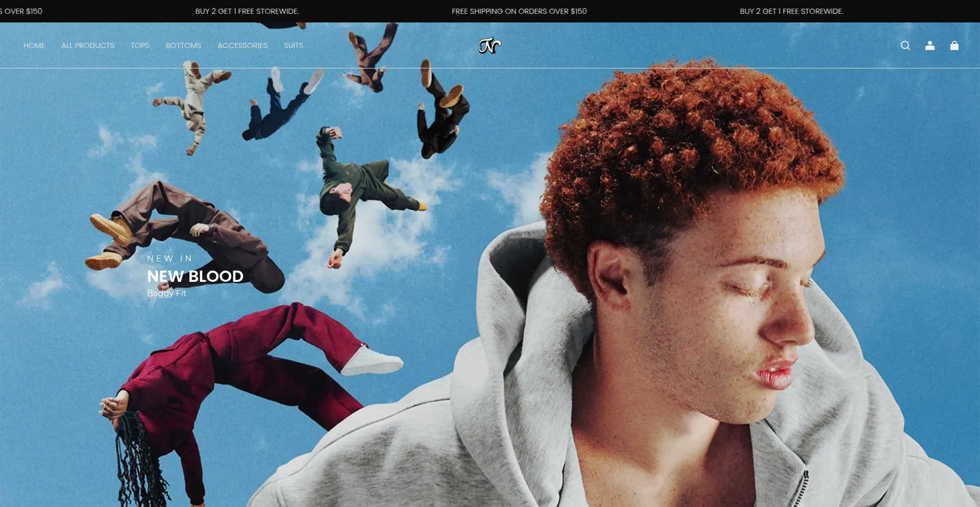Click the left Buy 2 Get 1 announcement
980x507 pixels.
(x=247, y=11)
